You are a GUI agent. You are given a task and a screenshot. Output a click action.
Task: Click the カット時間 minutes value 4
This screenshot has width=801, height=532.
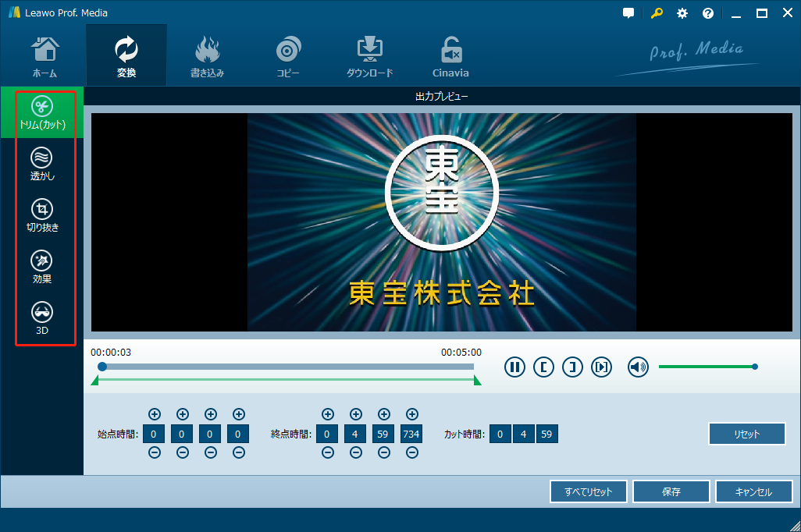click(524, 434)
